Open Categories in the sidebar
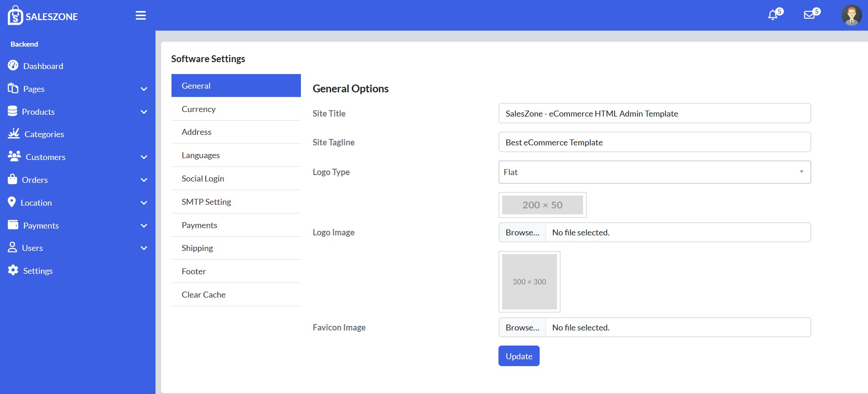This screenshot has height=394, width=868. pyautogui.click(x=44, y=134)
